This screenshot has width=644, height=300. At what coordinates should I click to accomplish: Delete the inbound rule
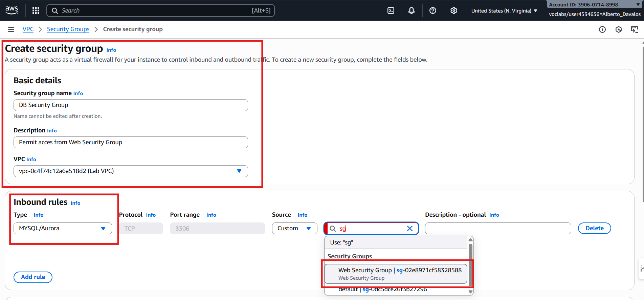pos(594,228)
